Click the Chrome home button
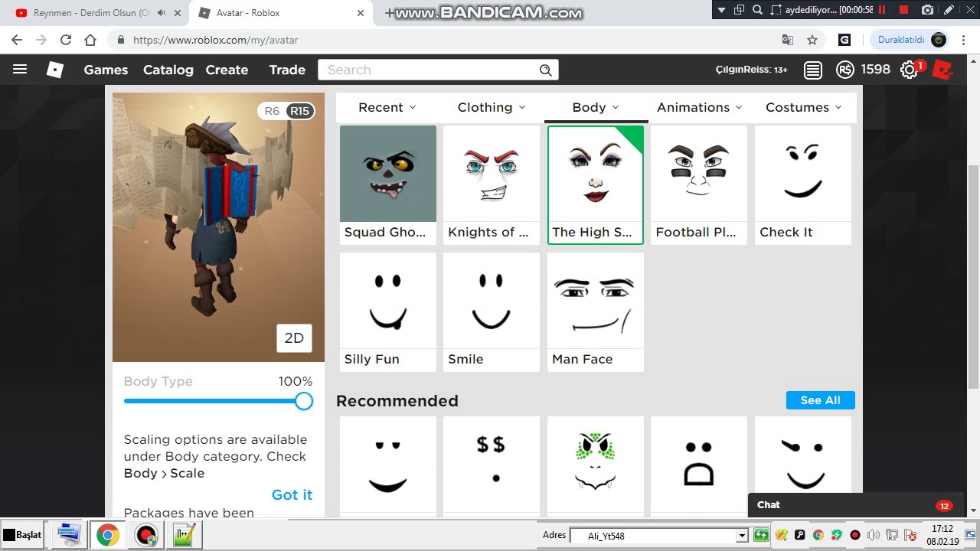980x551 pixels. pyautogui.click(x=90, y=40)
